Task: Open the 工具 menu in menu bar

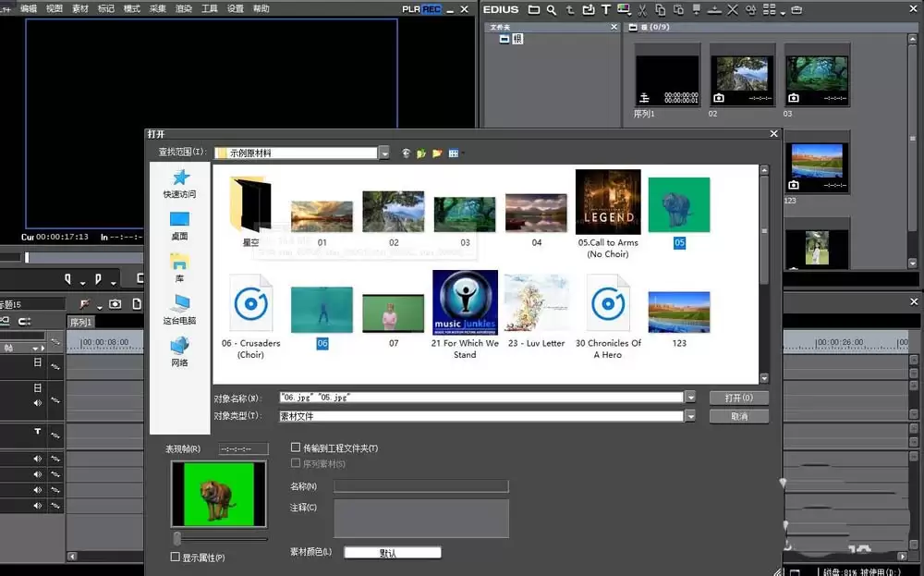Action: [x=209, y=8]
